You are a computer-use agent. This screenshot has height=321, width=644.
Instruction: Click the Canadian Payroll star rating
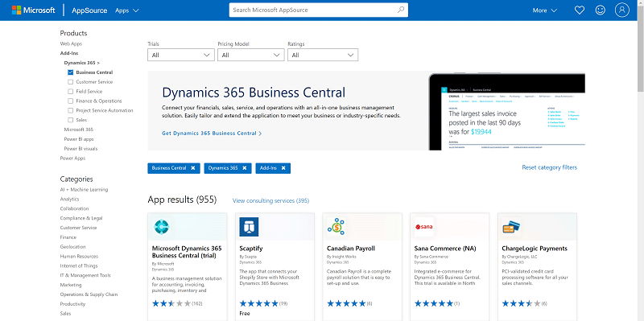(x=346, y=304)
